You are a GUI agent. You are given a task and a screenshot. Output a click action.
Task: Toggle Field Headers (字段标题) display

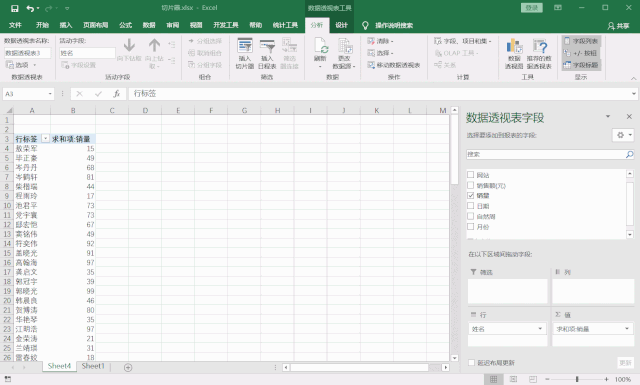(581, 65)
